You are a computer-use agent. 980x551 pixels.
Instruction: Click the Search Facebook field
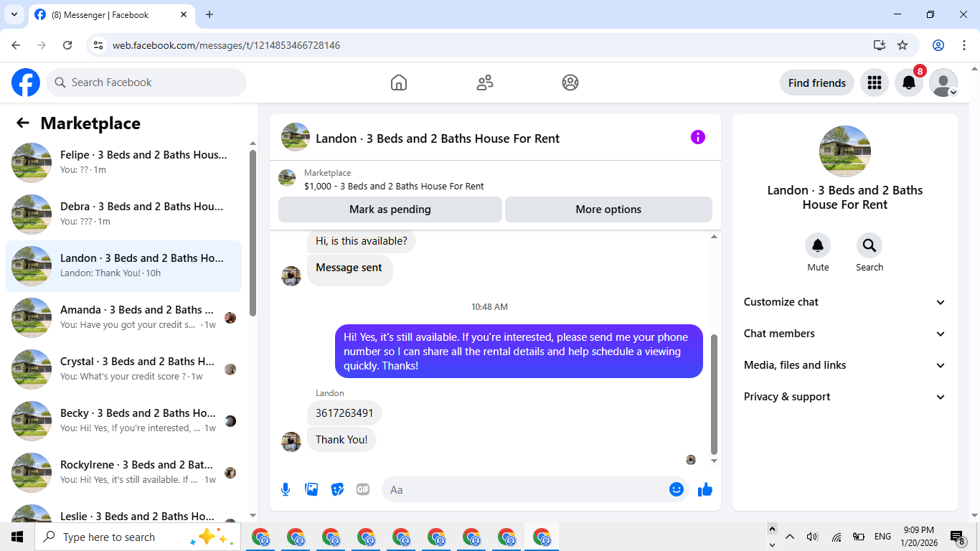pos(146,83)
